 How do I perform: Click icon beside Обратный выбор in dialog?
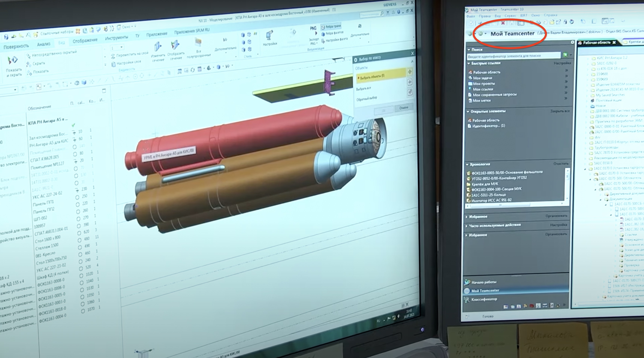pos(410,92)
